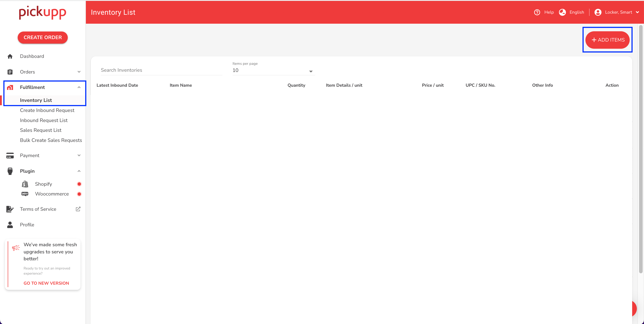Click the Item Details / unit column header
Image resolution: width=644 pixels, height=324 pixels.
(344, 85)
